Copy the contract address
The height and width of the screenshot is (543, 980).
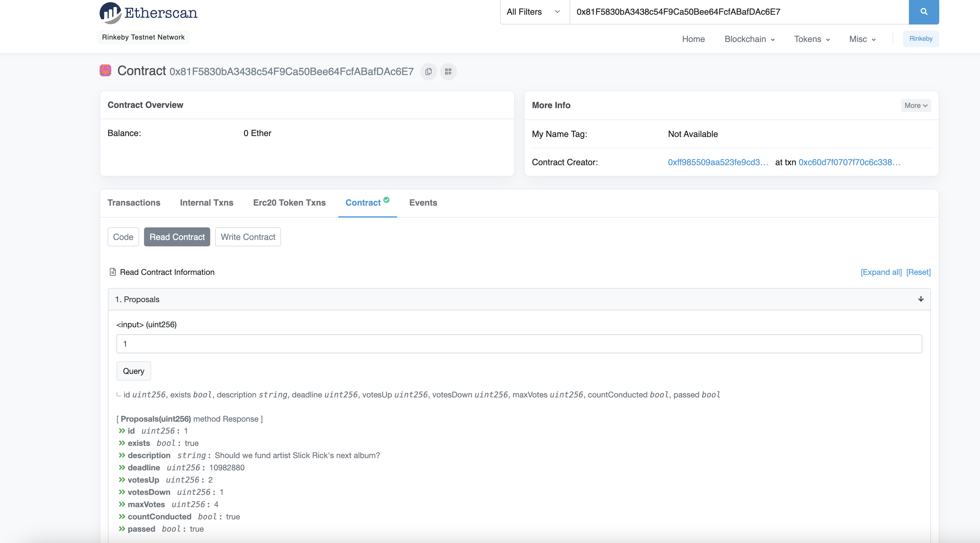click(428, 71)
